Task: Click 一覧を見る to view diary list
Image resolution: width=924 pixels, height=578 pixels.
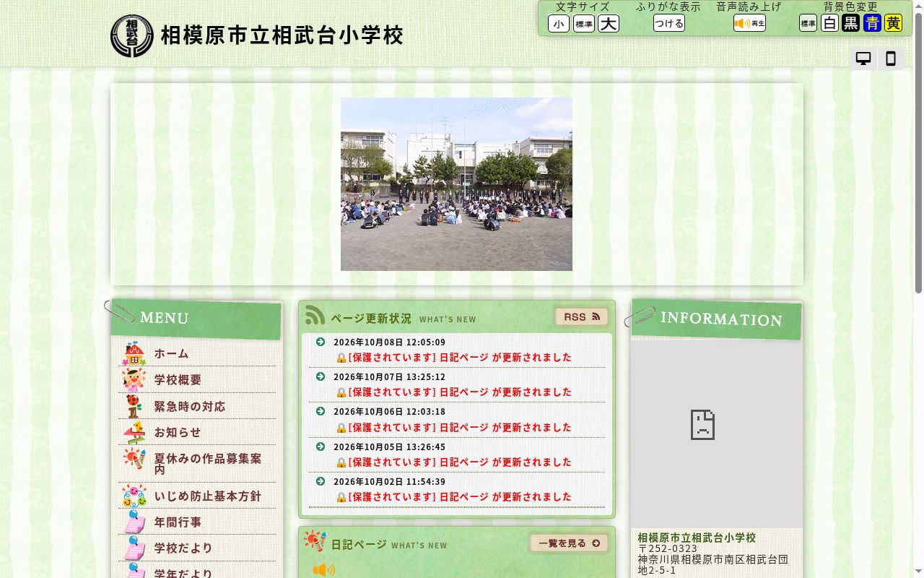Action: point(569,543)
